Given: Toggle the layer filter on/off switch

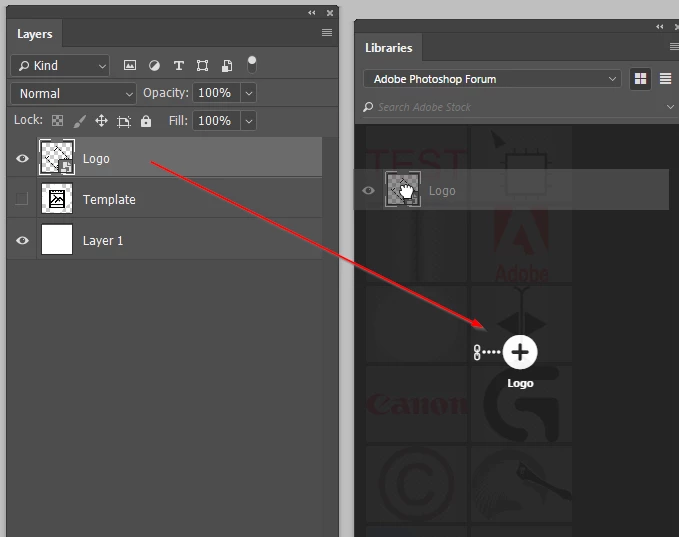Looking at the screenshot, I should point(252,65).
